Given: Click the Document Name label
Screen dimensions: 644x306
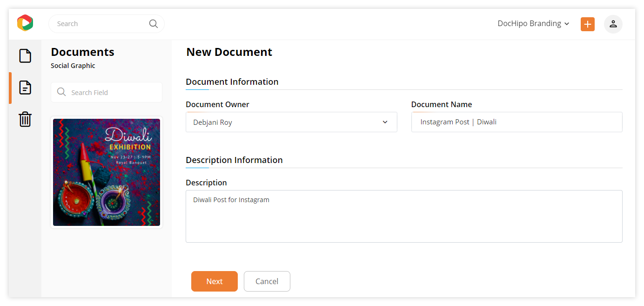Looking at the screenshot, I should point(442,104).
